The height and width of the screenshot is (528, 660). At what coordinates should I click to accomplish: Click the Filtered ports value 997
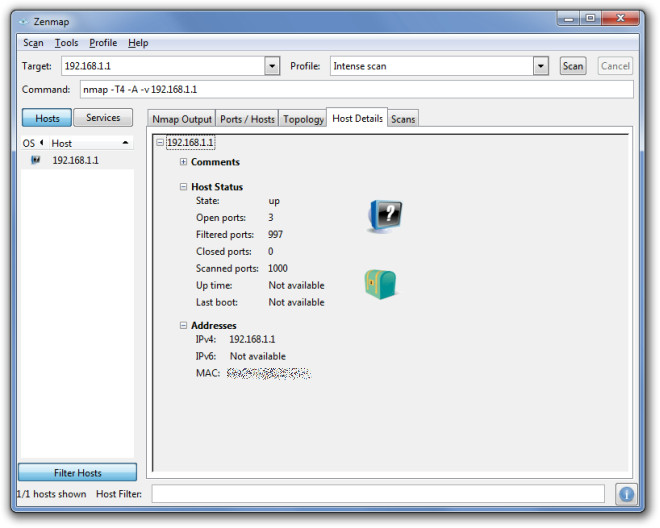[275, 235]
